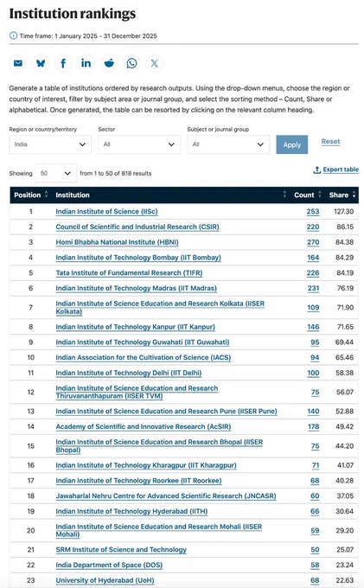
Task: Open IIT Bombay institution link
Action: point(138,258)
